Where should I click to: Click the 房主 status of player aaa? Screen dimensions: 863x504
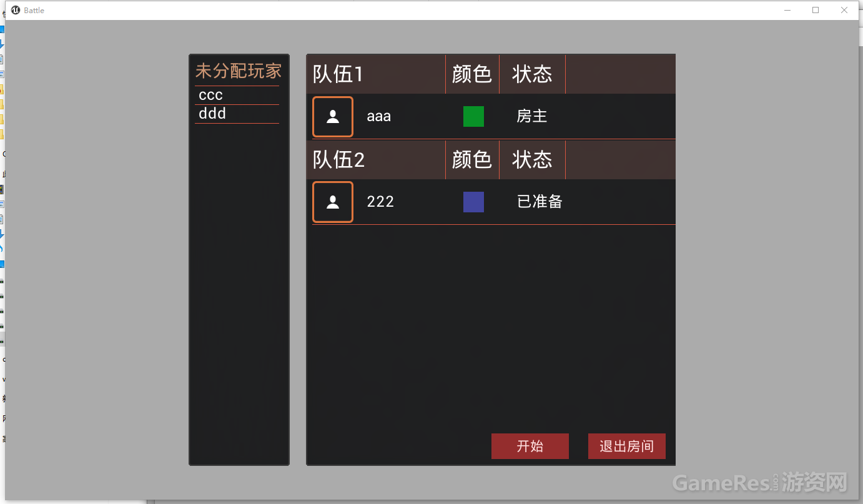[x=531, y=116]
